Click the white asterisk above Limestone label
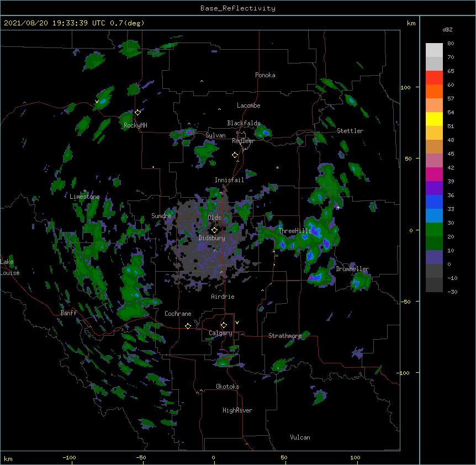 (84, 191)
